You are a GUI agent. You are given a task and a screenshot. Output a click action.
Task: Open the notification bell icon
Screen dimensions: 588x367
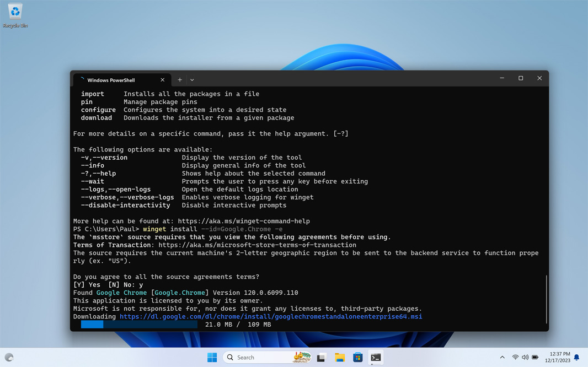(577, 358)
